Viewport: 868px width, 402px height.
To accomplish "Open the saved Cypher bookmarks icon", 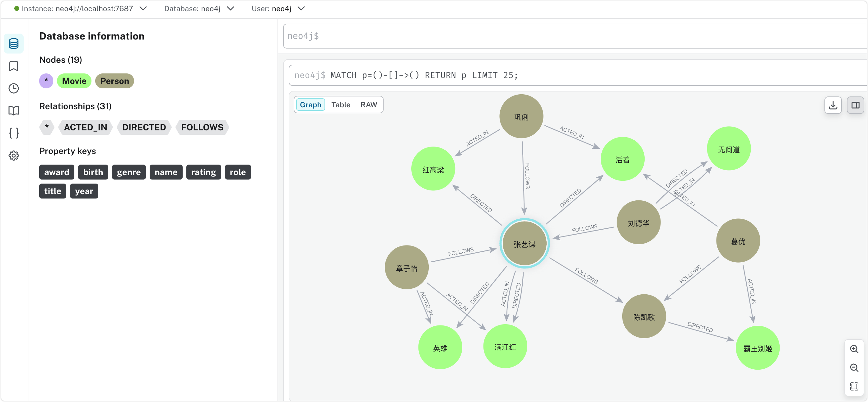I will click(14, 66).
